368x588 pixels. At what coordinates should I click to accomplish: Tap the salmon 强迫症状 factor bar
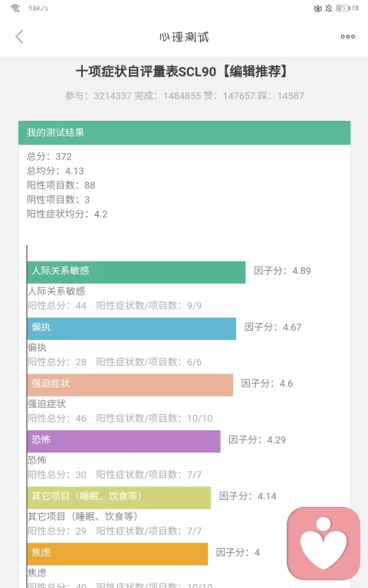coord(130,385)
